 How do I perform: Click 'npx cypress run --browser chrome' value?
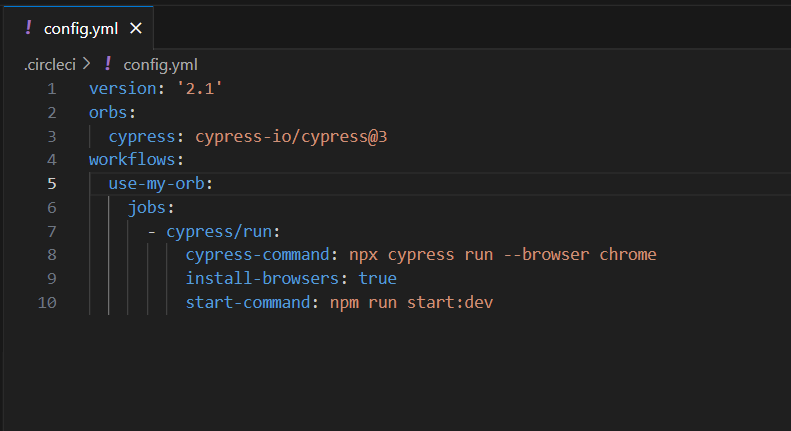(502, 255)
